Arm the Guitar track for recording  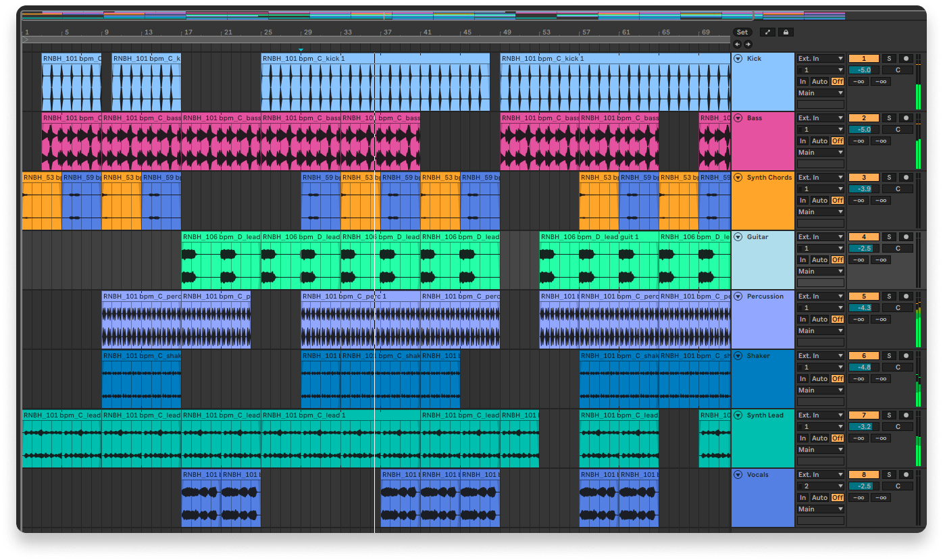pos(906,238)
